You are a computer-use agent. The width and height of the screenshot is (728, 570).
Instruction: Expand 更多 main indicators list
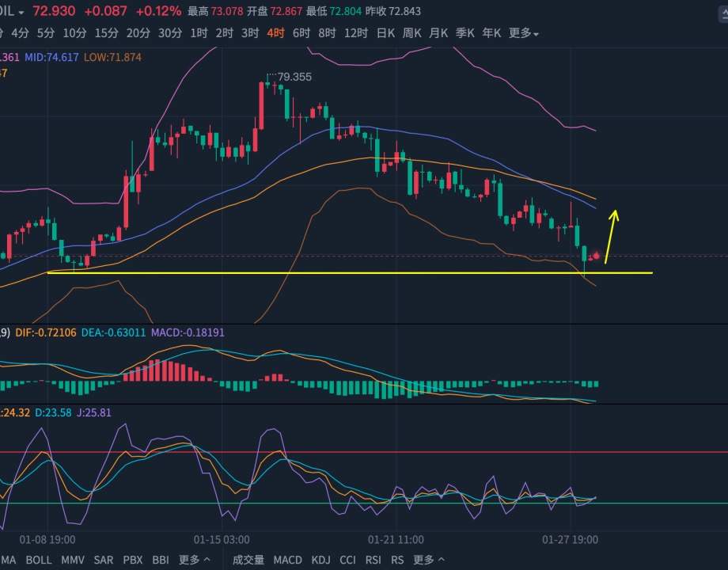[x=194, y=560]
